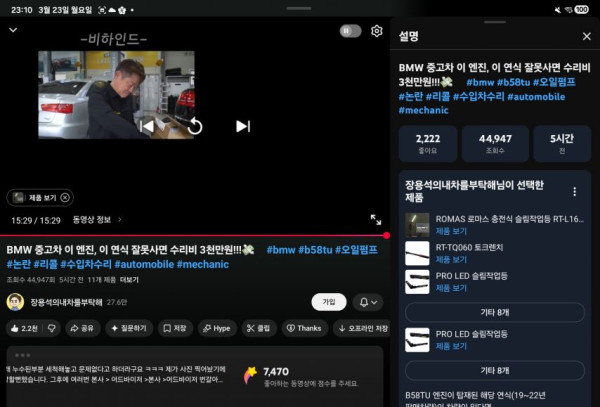Viewport: 600px width, 407px height.
Task: Click the mute icon in the status bar
Action: (558, 10)
